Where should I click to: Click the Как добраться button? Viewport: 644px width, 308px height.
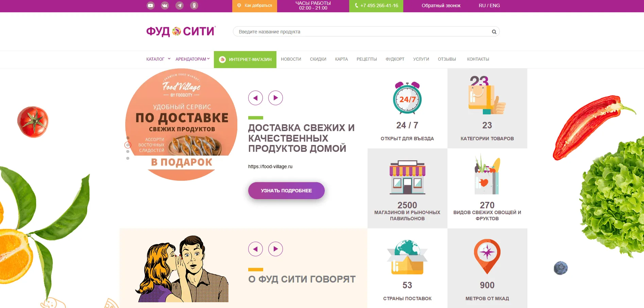click(x=255, y=6)
